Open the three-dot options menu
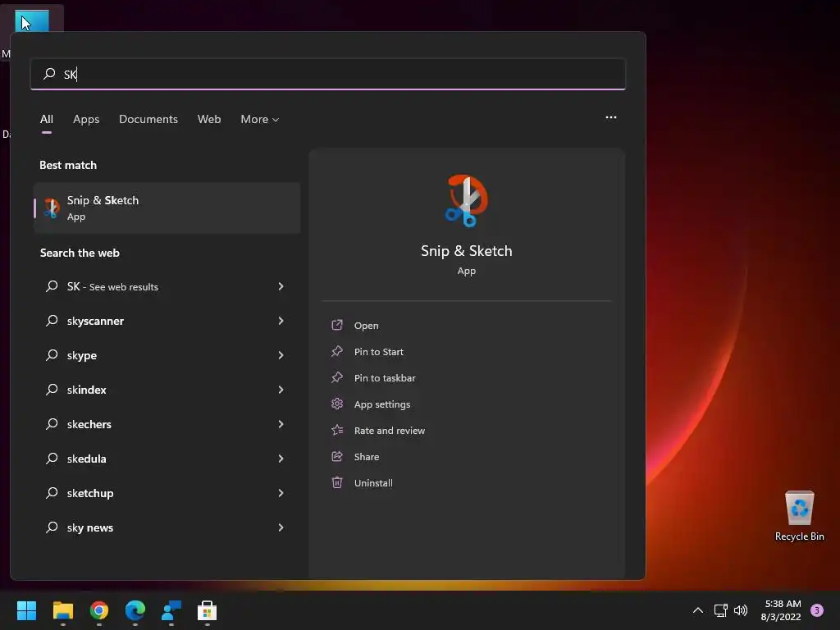The width and height of the screenshot is (840, 630). 610,117
